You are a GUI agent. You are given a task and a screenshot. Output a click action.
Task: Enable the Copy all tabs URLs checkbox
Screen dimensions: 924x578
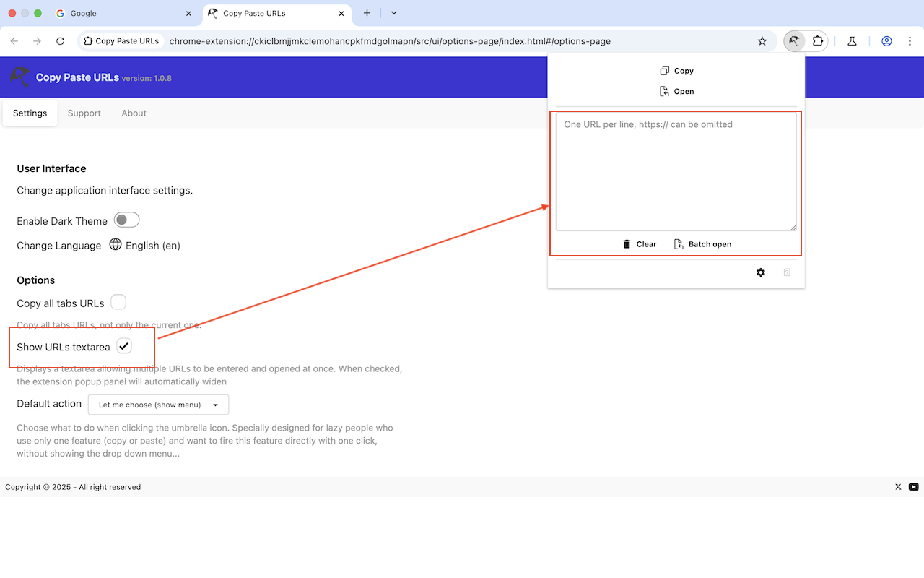(x=118, y=302)
